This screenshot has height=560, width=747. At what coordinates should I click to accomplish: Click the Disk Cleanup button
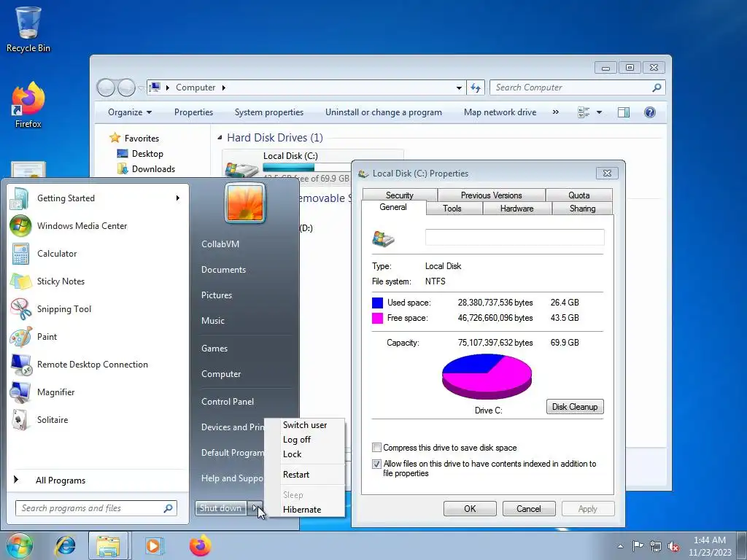click(575, 407)
